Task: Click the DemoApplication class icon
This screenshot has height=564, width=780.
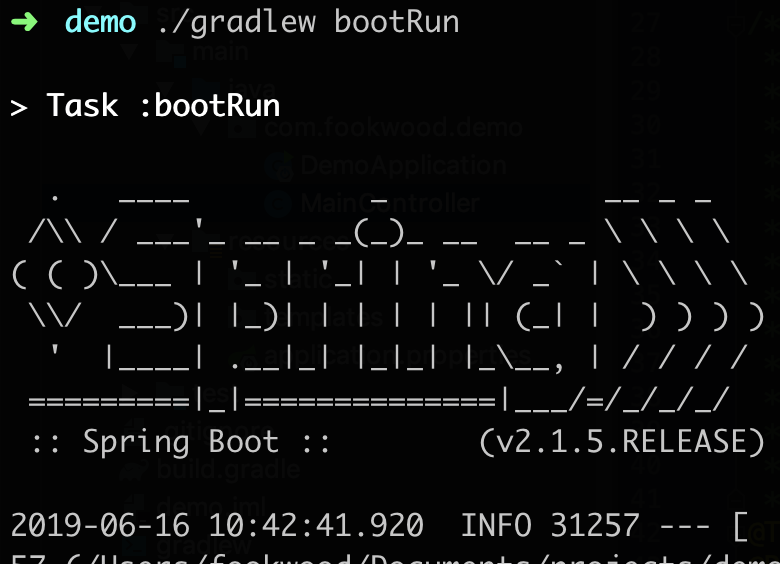Action: [281, 165]
